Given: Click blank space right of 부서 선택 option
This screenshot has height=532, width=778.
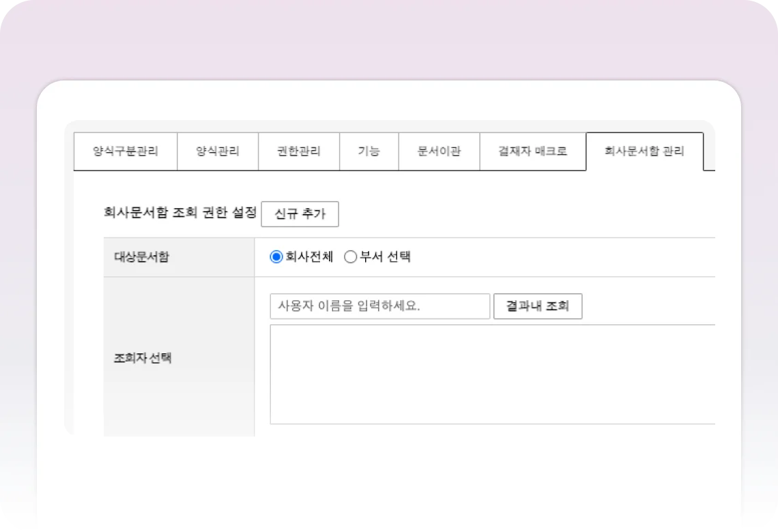Looking at the screenshot, I should point(560,257).
